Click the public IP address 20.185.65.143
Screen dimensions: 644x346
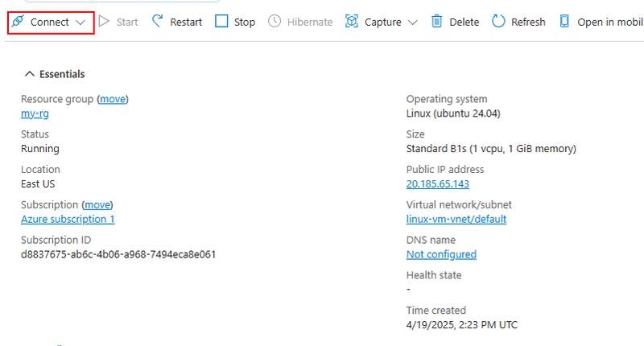tap(438, 184)
